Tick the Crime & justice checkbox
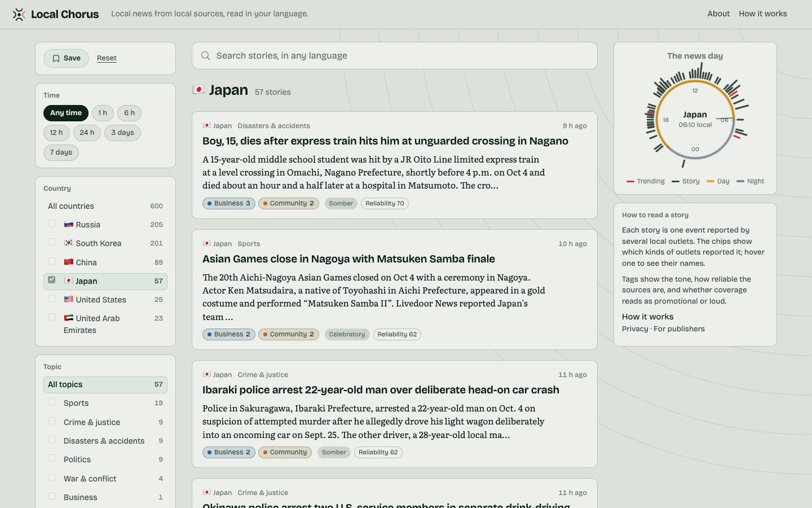 click(52, 421)
